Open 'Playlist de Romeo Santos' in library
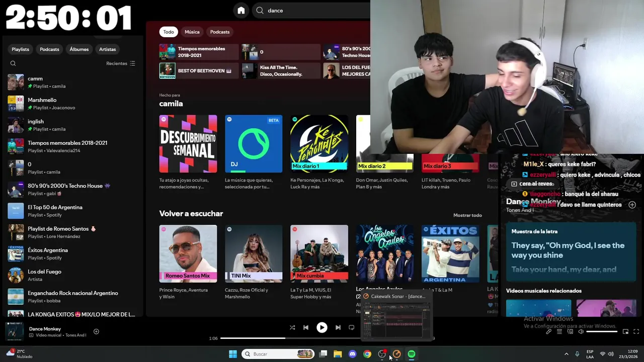Image resolution: width=644 pixels, height=362 pixels. pyautogui.click(x=73, y=232)
